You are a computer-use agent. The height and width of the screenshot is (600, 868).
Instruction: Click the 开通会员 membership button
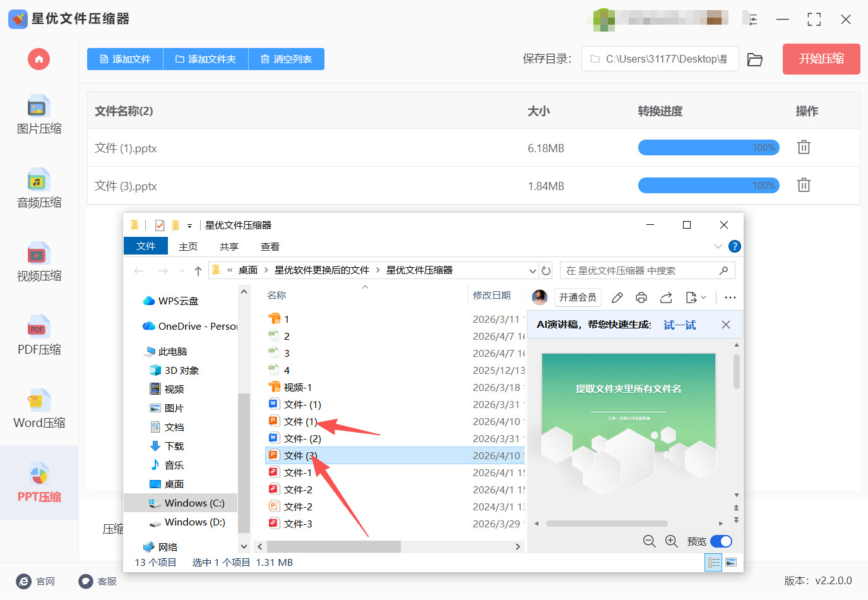click(x=578, y=297)
